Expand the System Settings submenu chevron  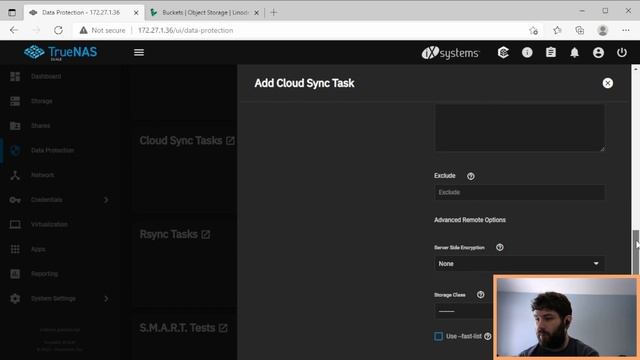(x=106, y=299)
